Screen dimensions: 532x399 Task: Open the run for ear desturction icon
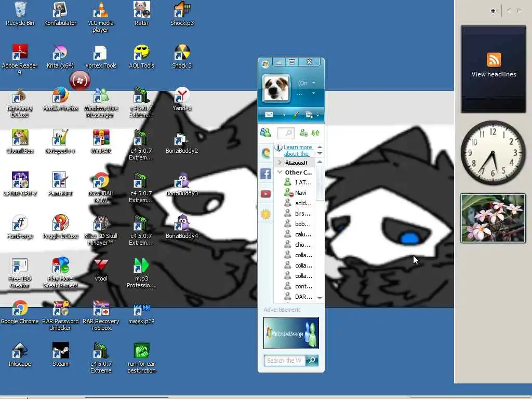tap(141, 358)
